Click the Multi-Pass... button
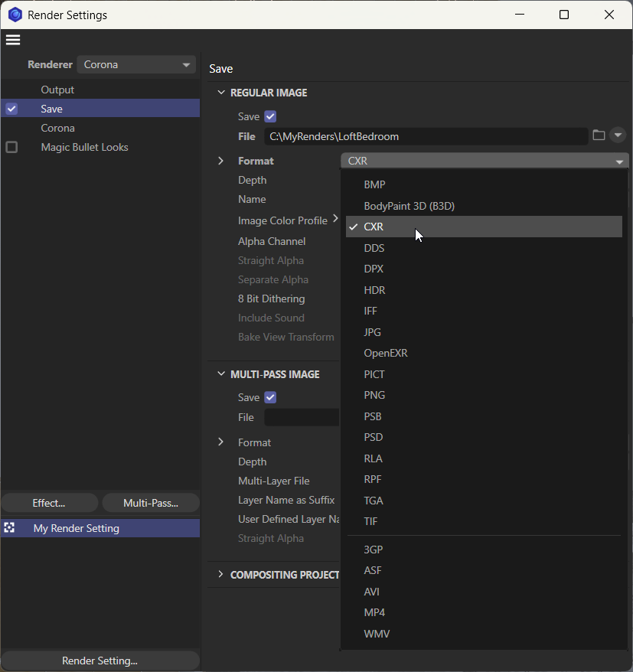This screenshot has width=633, height=672. point(151,503)
